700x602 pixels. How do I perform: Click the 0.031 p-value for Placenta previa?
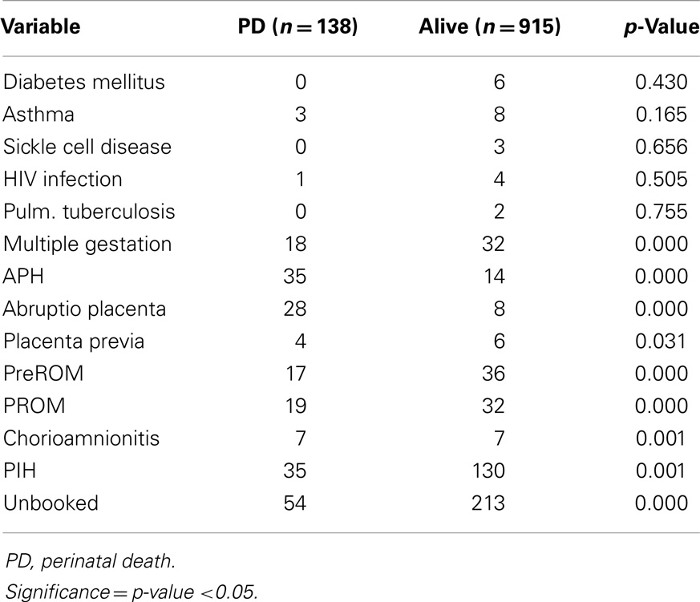(x=662, y=341)
